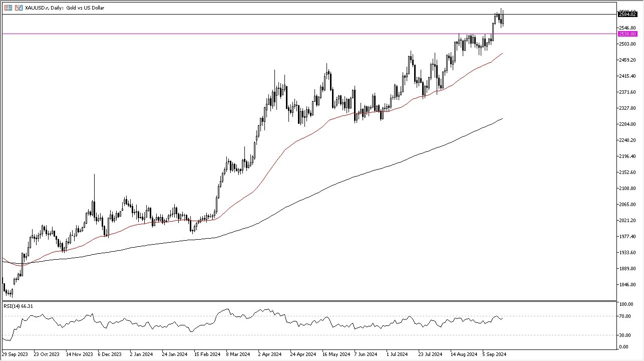Click the '23 Oct 2023' date label
The width and height of the screenshot is (644, 361).
47,354
